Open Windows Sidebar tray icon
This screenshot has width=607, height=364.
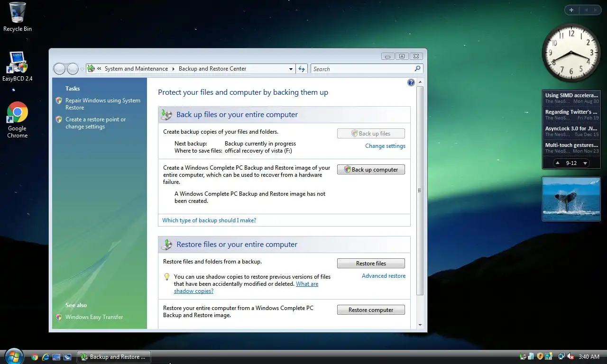tap(532, 356)
